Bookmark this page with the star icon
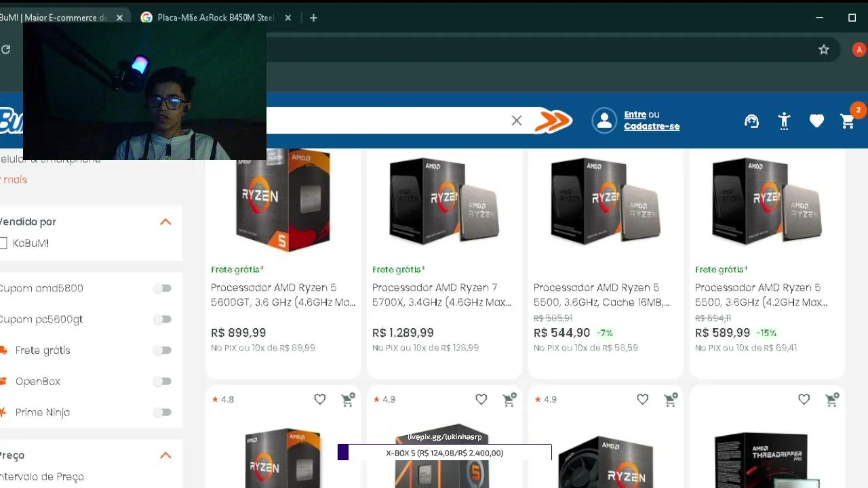Screen dimensions: 868x488 coord(824,49)
